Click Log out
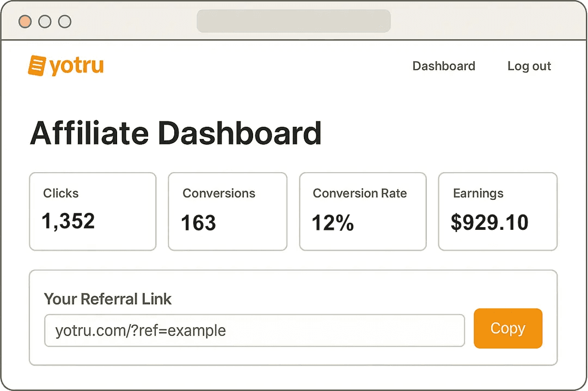The height and width of the screenshot is (391, 588). coord(529,66)
